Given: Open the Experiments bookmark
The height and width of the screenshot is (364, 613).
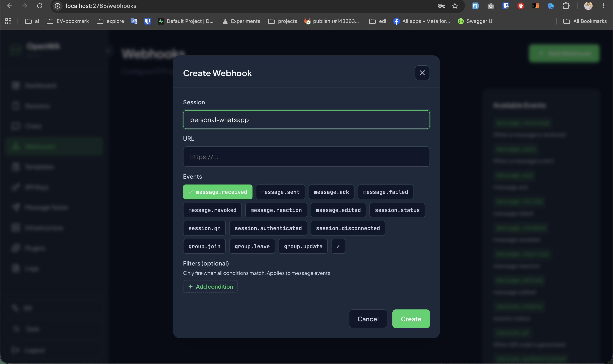Looking at the screenshot, I should point(241,21).
